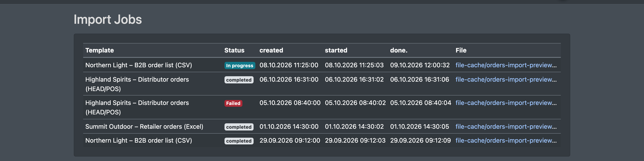
Task: Select the Import Jobs page heading
Action: [x=108, y=19]
